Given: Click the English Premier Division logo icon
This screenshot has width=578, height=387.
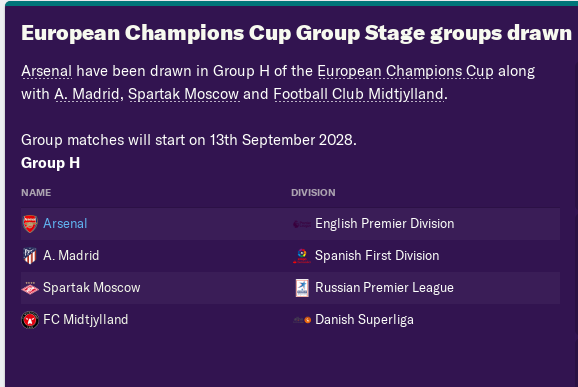Looking at the screenshot, I should point(302,224).
